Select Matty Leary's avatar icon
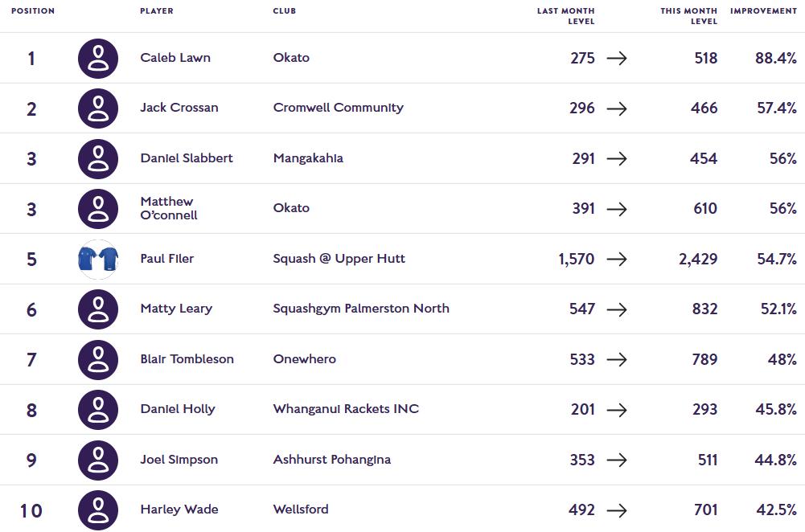Image resolution: width=805 pixels, height=532 pixels. (98, 309)
